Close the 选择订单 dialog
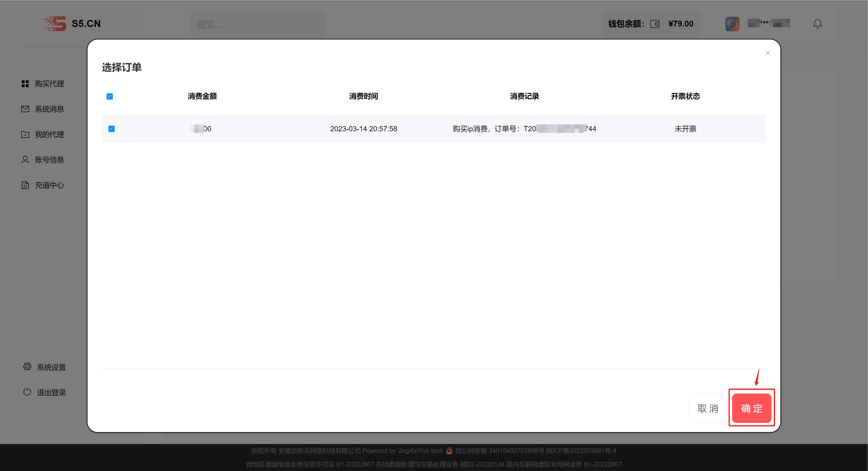 tap(768, 53)
